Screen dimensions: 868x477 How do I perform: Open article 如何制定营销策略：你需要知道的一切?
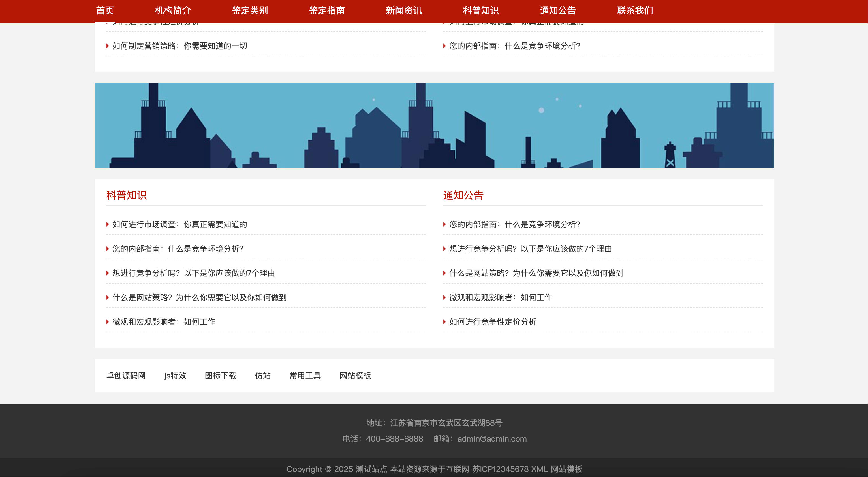179,46
